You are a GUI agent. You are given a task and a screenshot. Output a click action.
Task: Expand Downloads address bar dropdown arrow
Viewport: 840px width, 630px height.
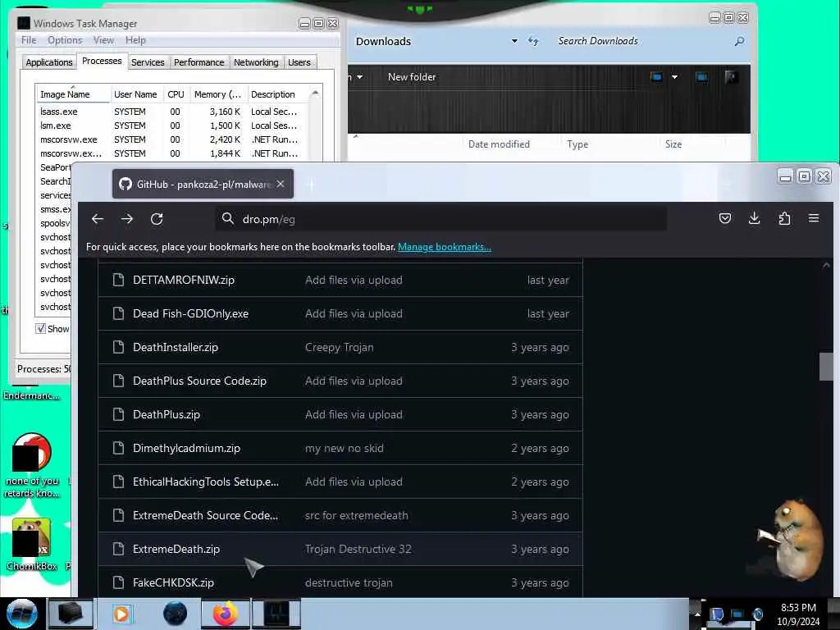514,41
